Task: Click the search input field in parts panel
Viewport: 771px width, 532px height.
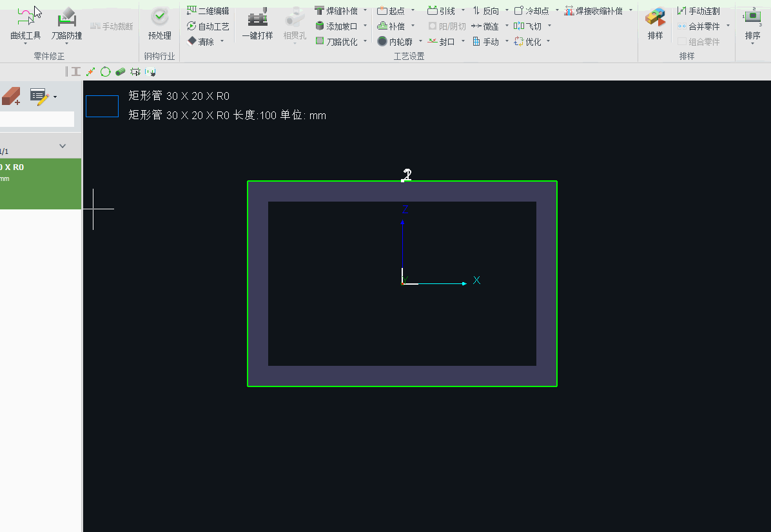Action: click(37, 119)
